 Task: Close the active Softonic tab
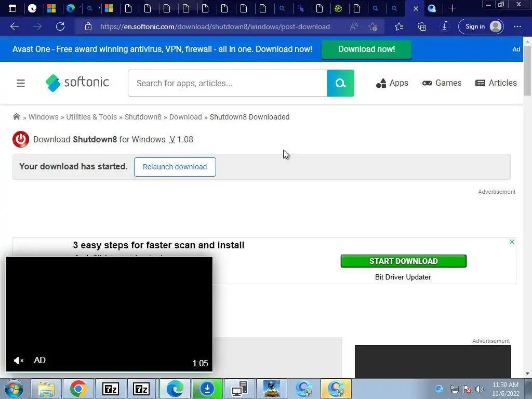416,9
